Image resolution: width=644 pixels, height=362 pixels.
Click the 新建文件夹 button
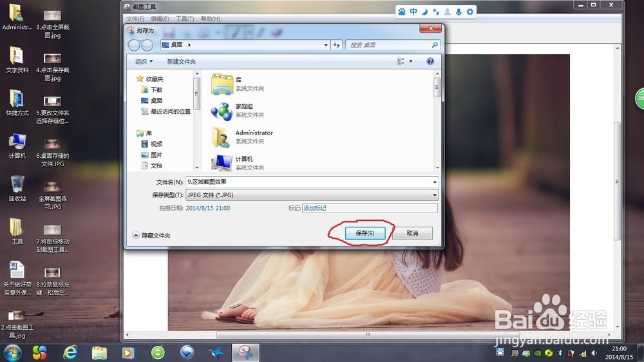point(181,61)
